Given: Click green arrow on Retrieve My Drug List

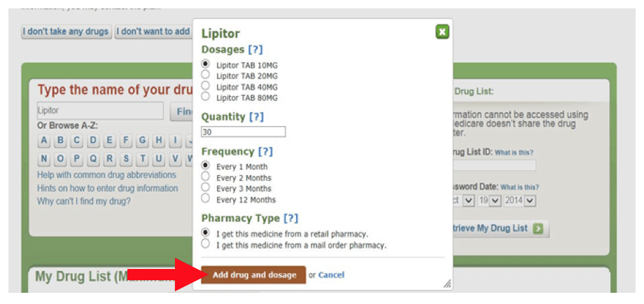Looking at the screenshot, I should click(x=538, y=229).
